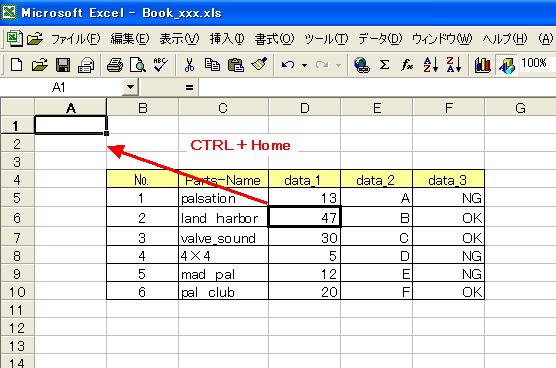Click the data_3 header cell
This screenshot has width=556, height=368.
(449, 179)
